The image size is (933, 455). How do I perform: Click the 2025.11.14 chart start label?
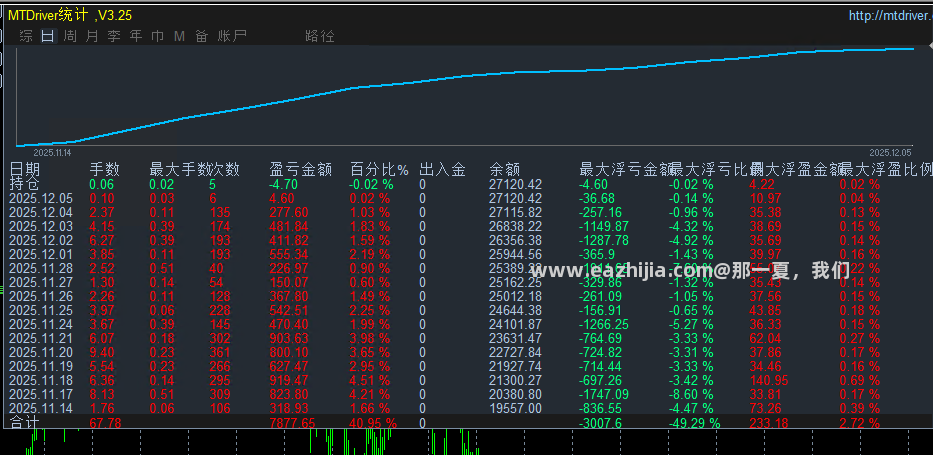point(52,153)
